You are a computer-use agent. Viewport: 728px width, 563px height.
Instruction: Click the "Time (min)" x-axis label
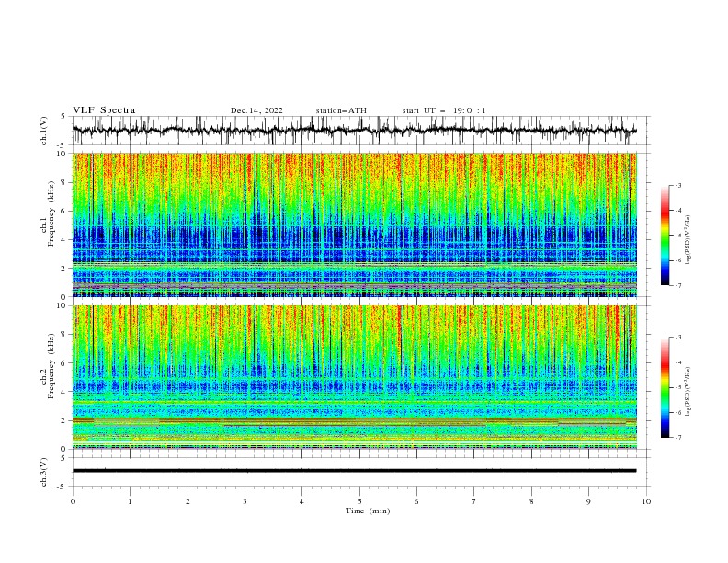[x=368, y=511]
